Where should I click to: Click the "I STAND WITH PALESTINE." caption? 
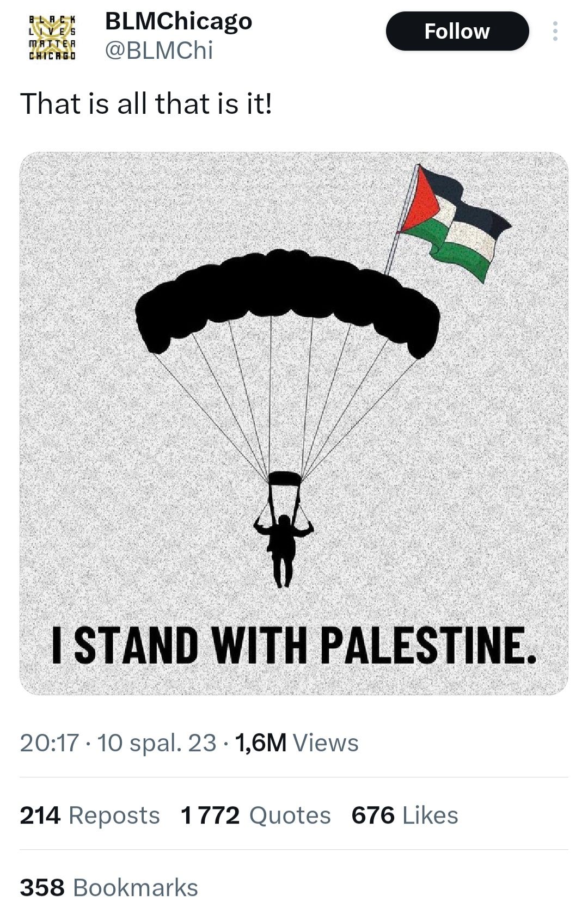point(294,646)
